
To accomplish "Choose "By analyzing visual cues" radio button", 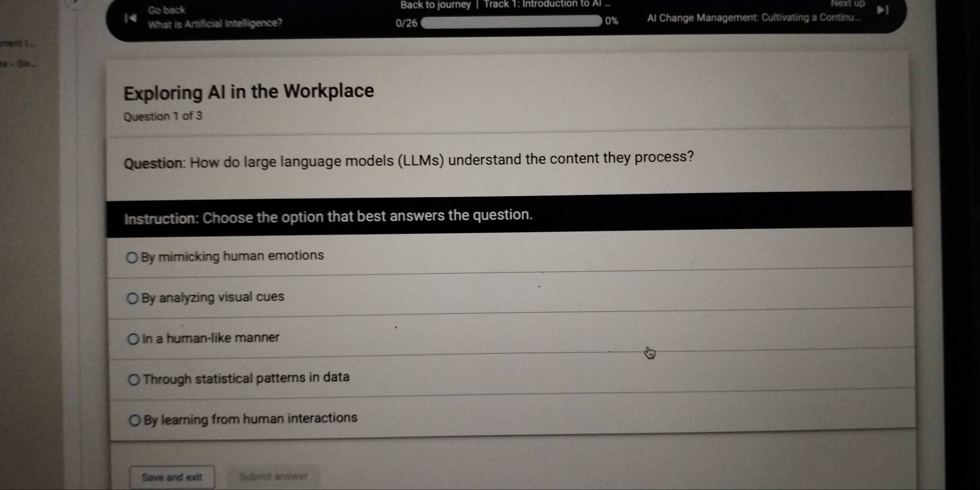I will 132,299.
